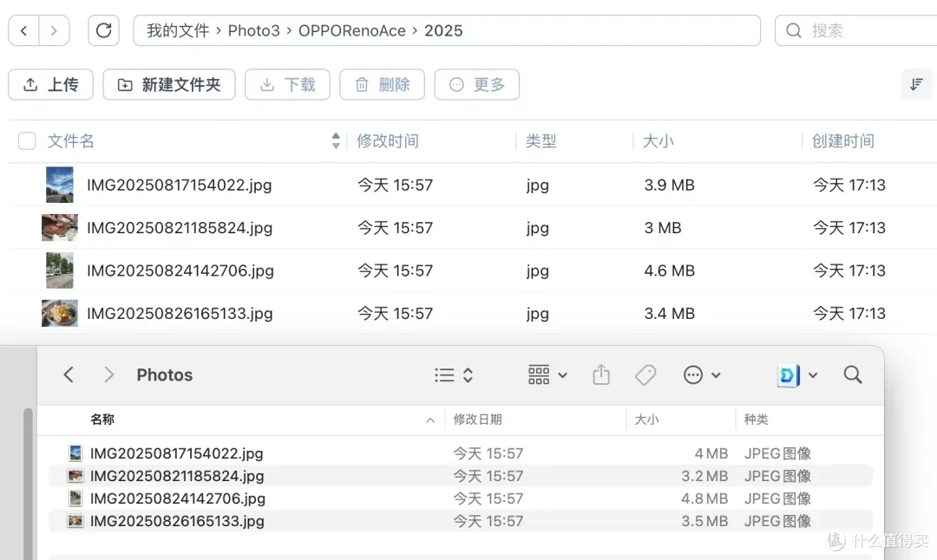Click the 删除 delete button
Screen dimensions: 937x560
(383, 85)
